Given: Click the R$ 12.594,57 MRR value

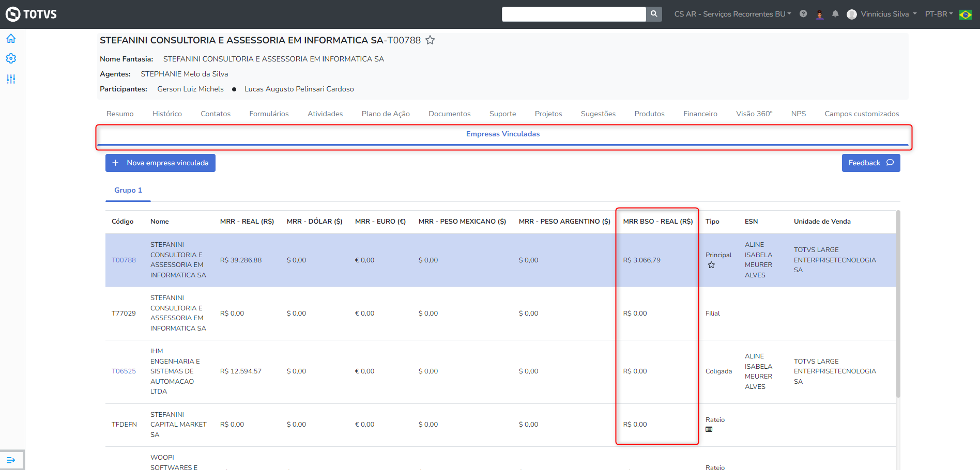Looking at the screenshot, I should coord(241,371).
